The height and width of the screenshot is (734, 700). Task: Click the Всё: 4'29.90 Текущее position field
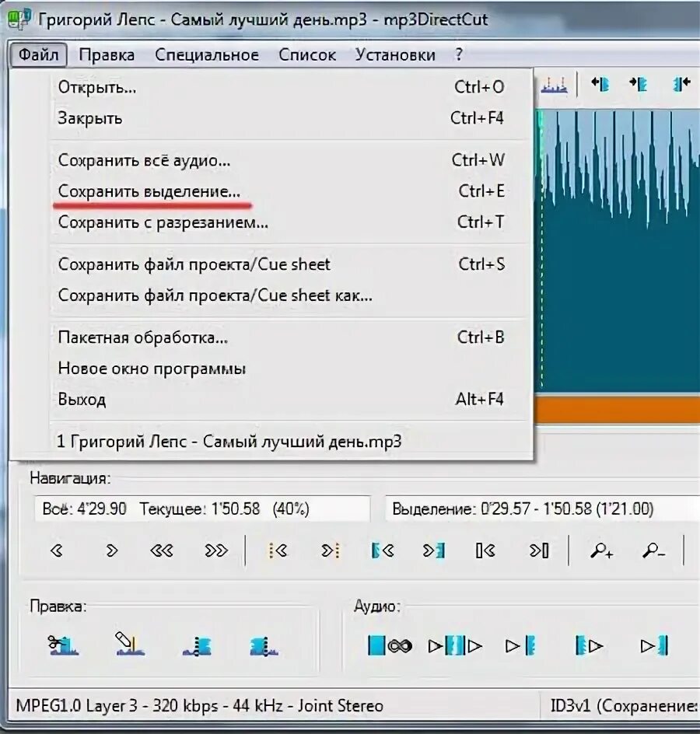(x=202, y=509)
